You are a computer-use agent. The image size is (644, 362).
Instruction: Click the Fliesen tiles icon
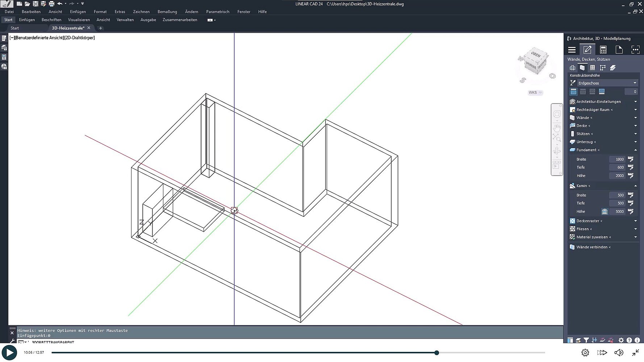coord(572,229)
